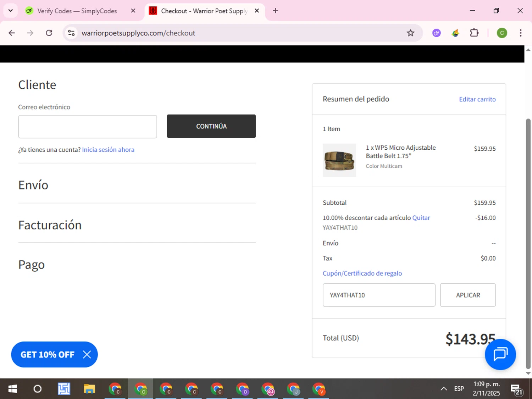Screen dimensions: 532x399
Task: Click the battle belt product thumbnail
Action: click(x=339, y=160)
